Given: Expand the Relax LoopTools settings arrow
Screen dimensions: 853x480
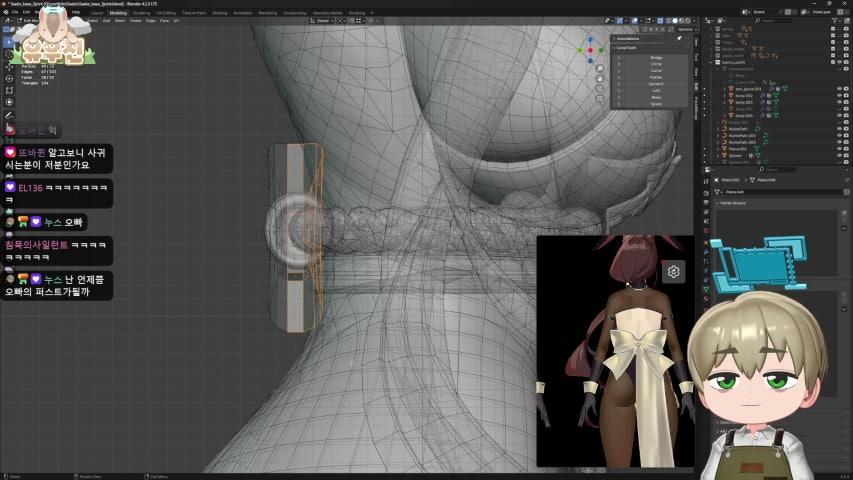Looking at the screenshot, I should tap(619, 97).
